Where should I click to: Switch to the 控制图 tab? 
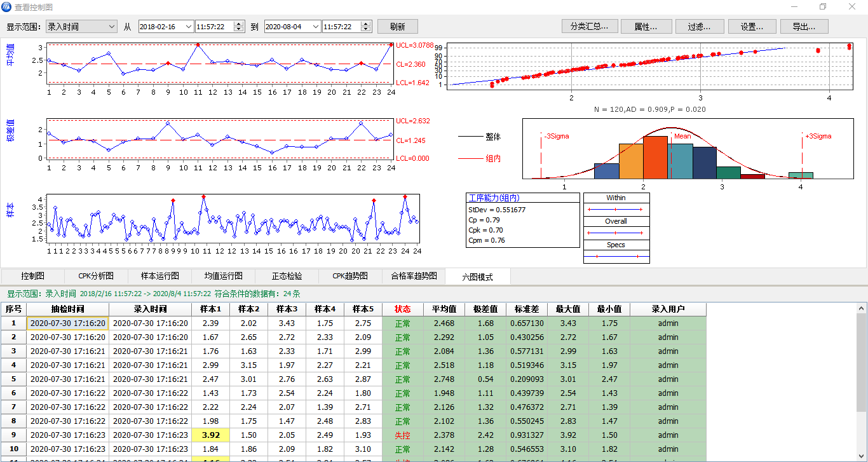(x=32, y=276)
